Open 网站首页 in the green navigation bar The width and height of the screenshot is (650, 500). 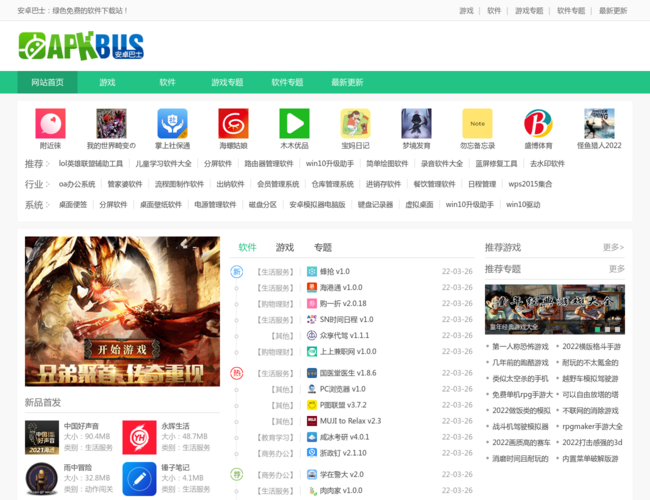click(47, 82)
